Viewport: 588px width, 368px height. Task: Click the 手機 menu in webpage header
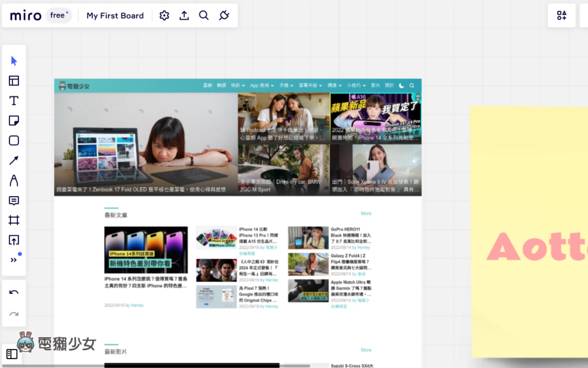[286, 85]
